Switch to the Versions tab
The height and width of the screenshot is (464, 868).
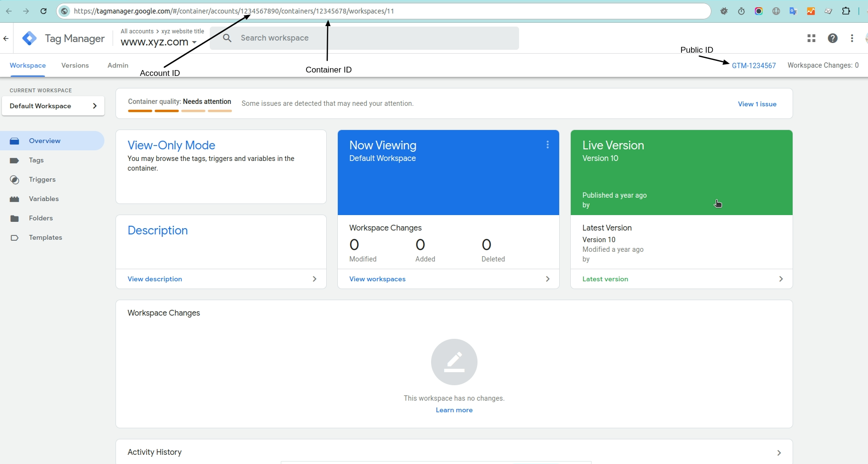point(75,65)
